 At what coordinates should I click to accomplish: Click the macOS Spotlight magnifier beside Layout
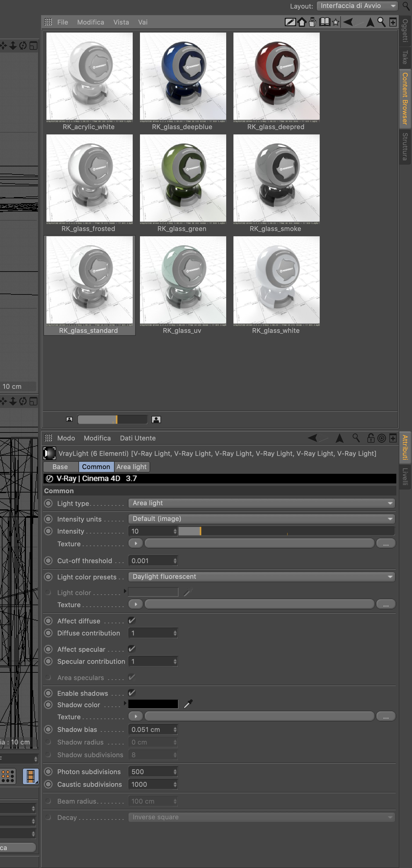(406, 6)
